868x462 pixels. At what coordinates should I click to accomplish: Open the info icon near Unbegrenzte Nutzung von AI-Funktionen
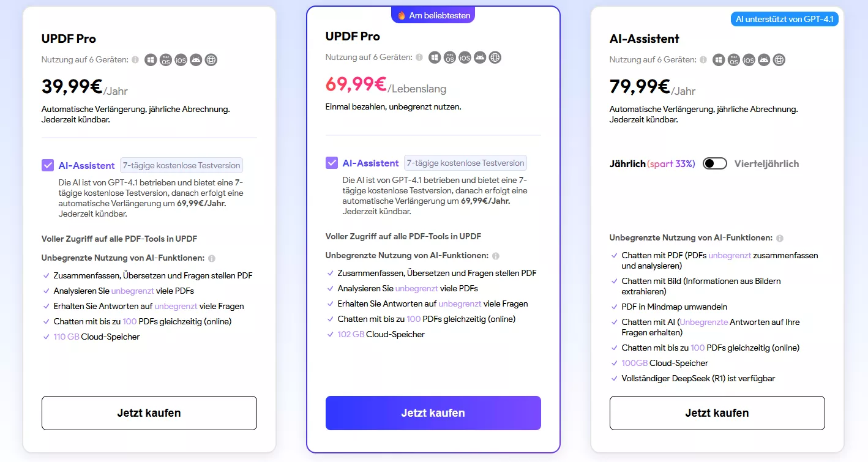(212, 258)
